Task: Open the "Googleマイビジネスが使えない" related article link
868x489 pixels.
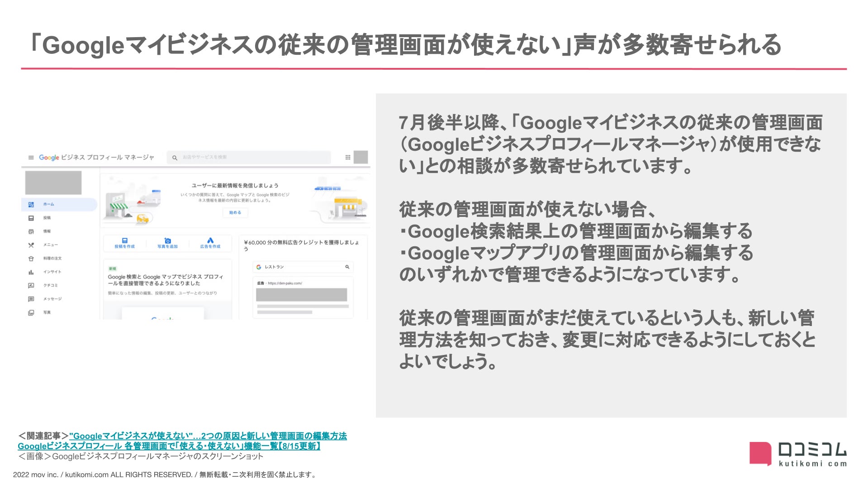Action: [208, 436]
